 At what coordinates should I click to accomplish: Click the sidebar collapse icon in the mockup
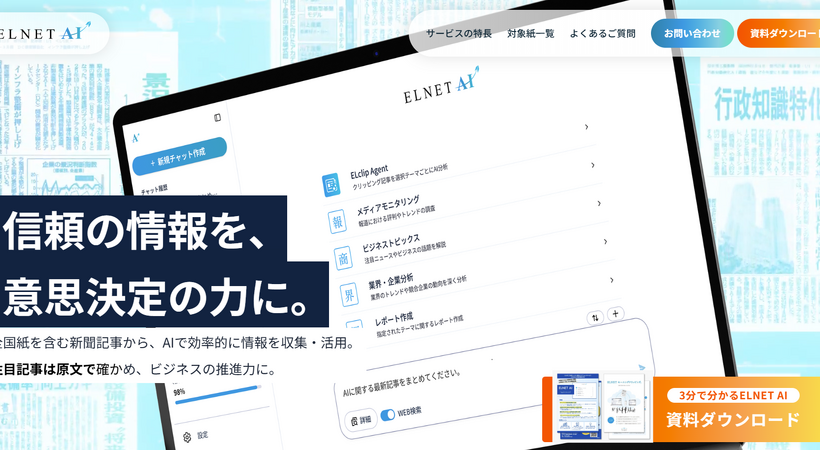click(217, 118)
